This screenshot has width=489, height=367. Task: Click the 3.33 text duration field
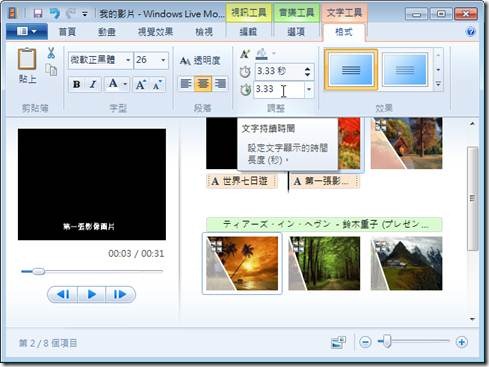pos(279,89)
